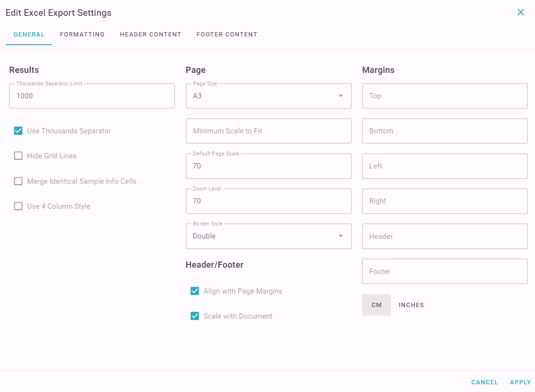
Task: Enable Hide Grid Lines checkbox
Action: pos(18,156)
